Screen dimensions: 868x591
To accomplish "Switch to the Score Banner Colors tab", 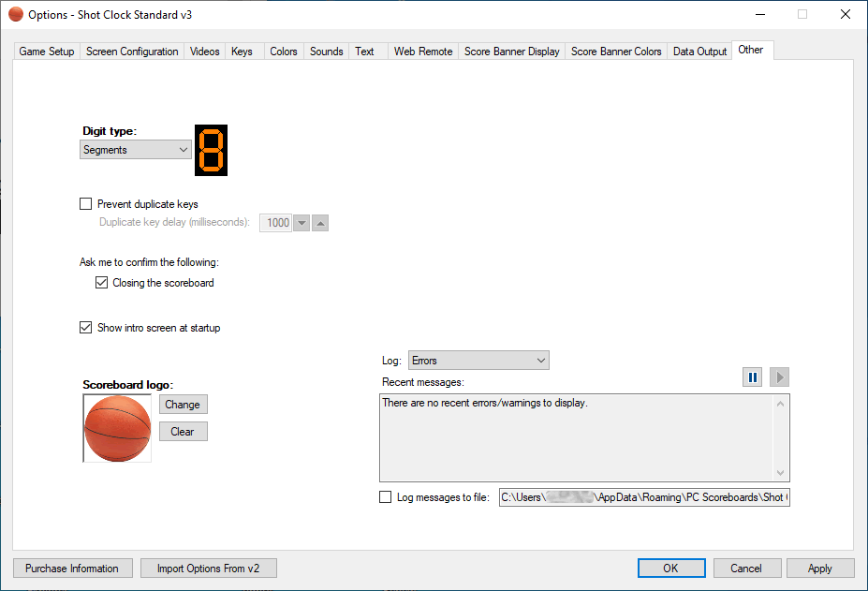I will tap(616, 52).
